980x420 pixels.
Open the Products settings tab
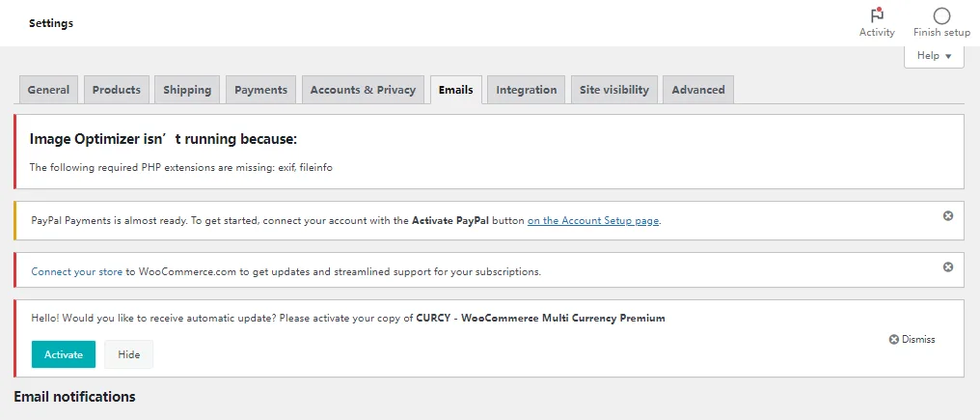coord(117,90)
